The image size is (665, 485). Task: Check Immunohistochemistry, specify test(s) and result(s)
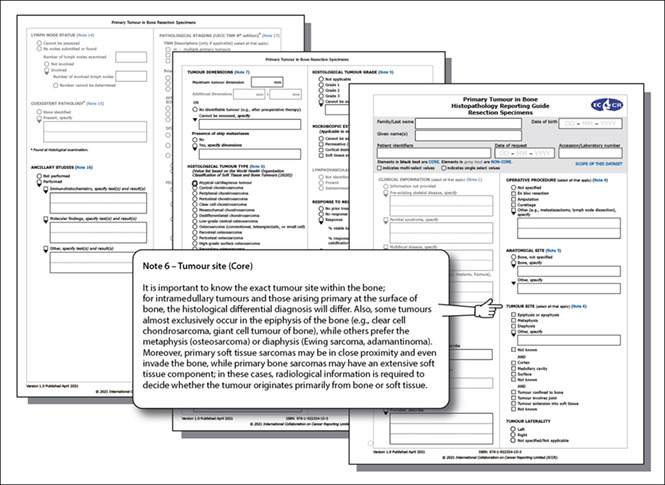(46, 189)
